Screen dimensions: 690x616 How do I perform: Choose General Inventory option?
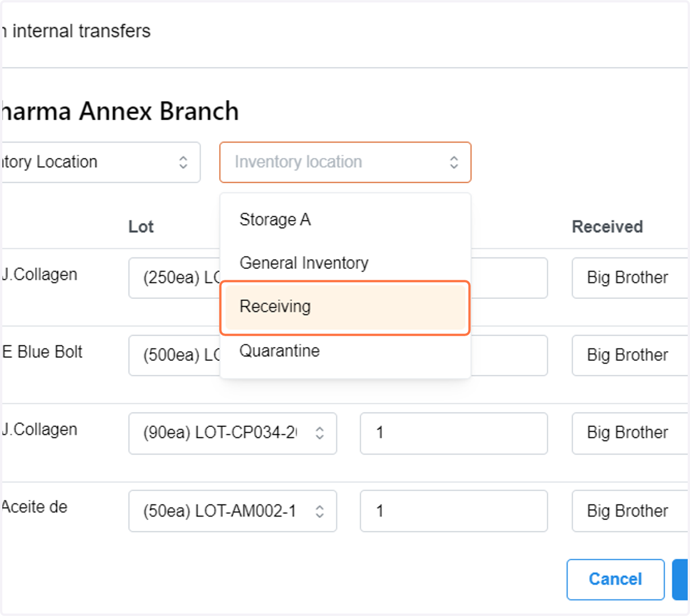pyautogui.click(x=345, y=263)
